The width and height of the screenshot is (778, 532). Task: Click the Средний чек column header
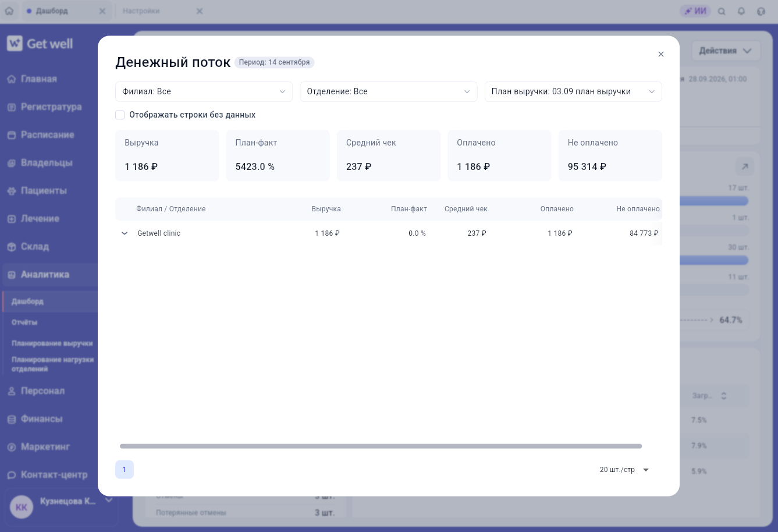click(x=466, y=209)
